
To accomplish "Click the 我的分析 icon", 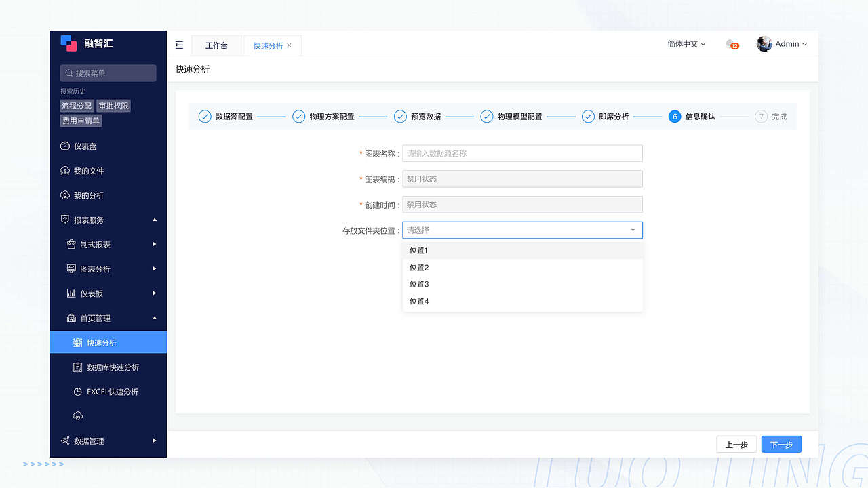I will point(65,195).
